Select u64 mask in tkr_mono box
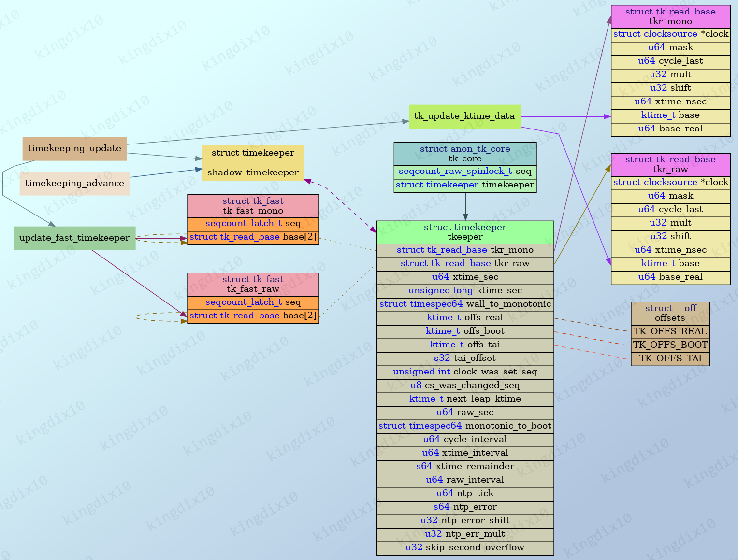Screen dimensions: 738x560 (x=670, y=49)
